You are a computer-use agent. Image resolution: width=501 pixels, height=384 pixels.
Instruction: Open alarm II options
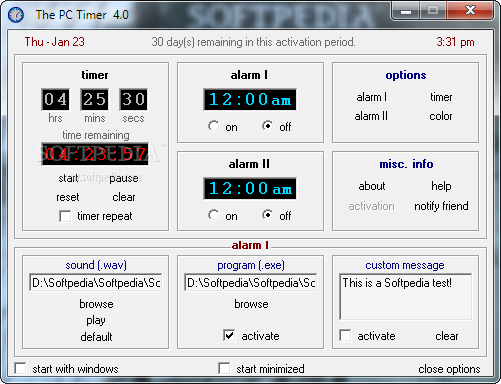coord(371,116)
